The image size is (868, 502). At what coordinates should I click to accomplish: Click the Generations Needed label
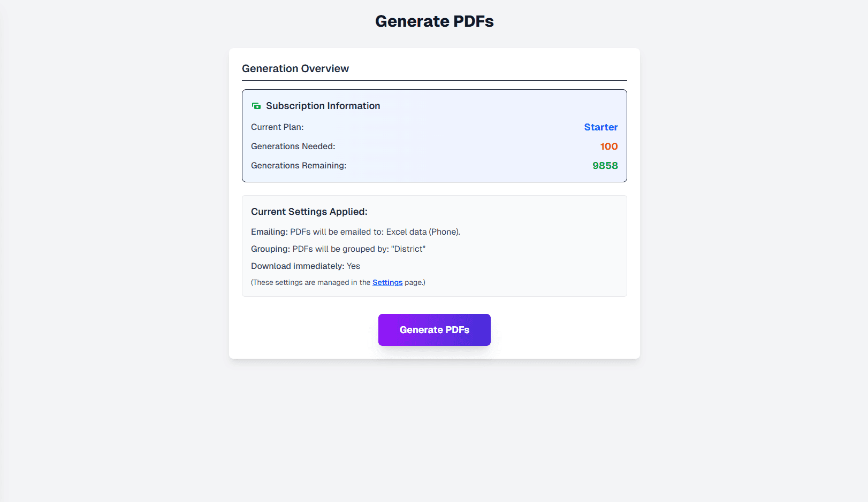[x=293, y=146]
